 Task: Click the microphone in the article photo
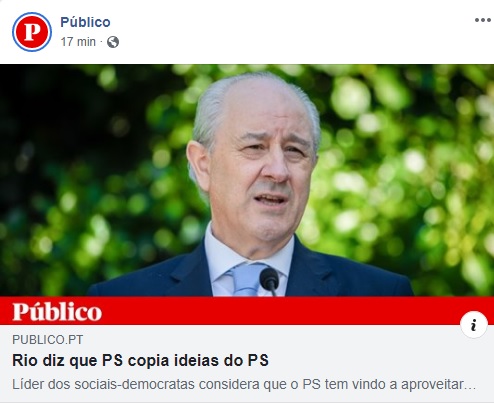(x=270, y=281)
